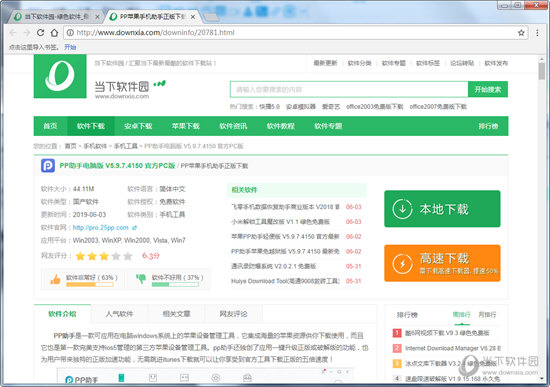Open related software 小米解锁工具魔改版 V1.1

(280, 222)
